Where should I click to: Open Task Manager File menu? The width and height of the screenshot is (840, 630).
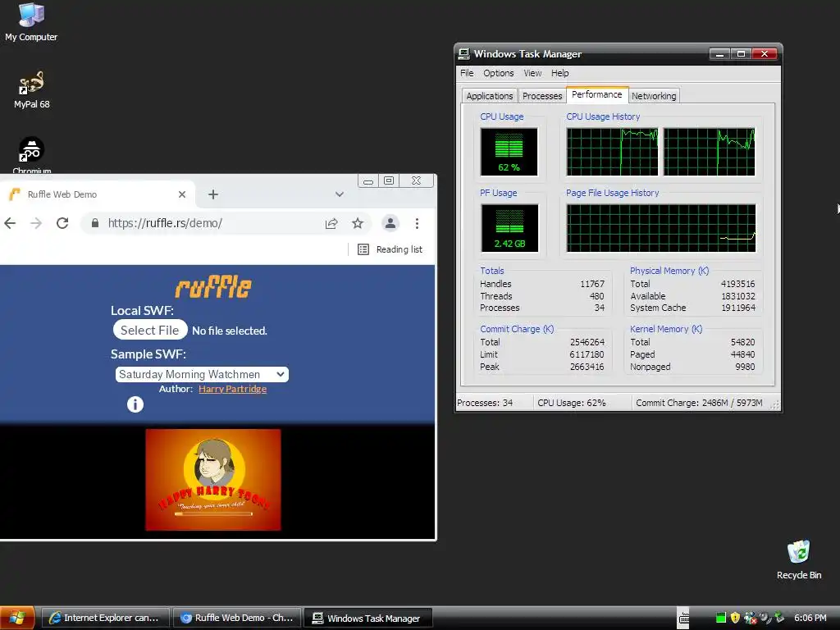(x=467, y=73)
